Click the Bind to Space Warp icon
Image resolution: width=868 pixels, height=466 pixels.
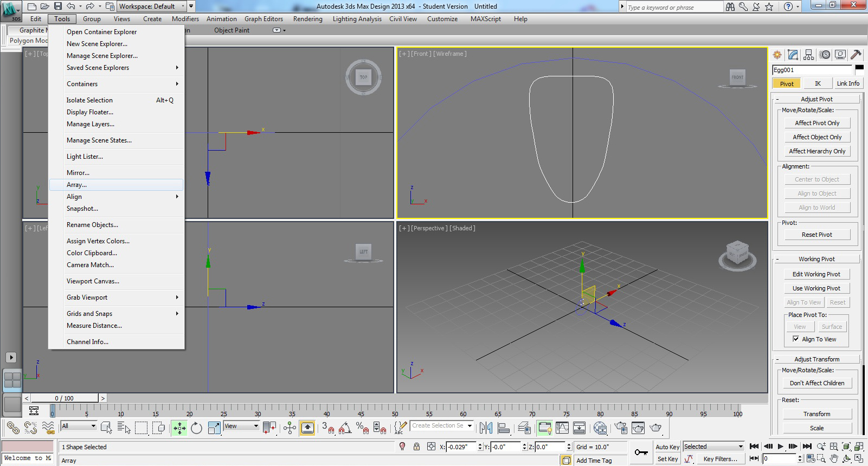[x=48, y=428]
